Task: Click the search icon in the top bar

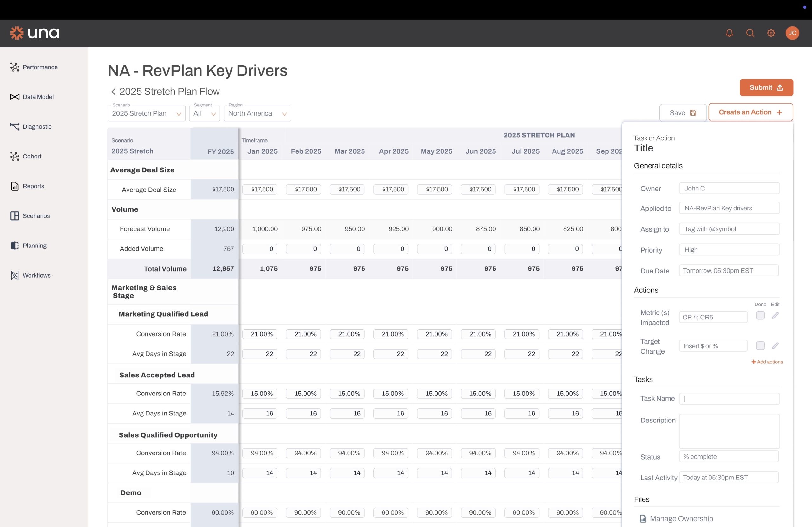Action: (750, 33)
